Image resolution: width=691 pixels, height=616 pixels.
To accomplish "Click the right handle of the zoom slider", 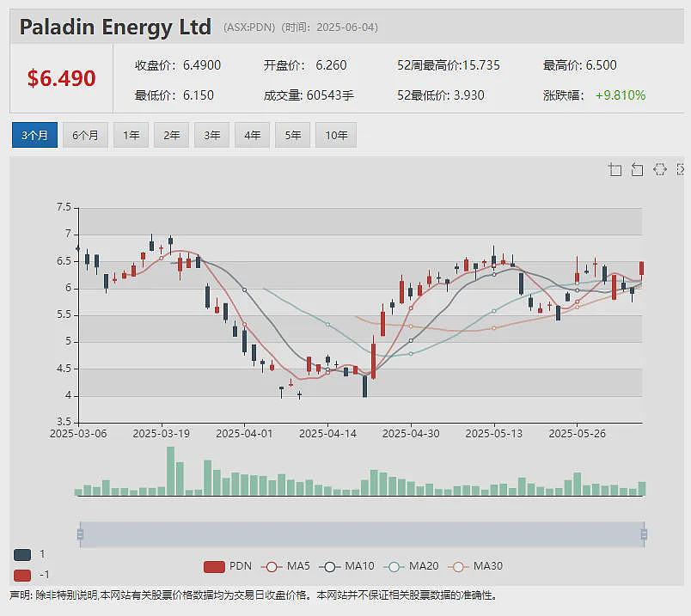I will 644,534.
